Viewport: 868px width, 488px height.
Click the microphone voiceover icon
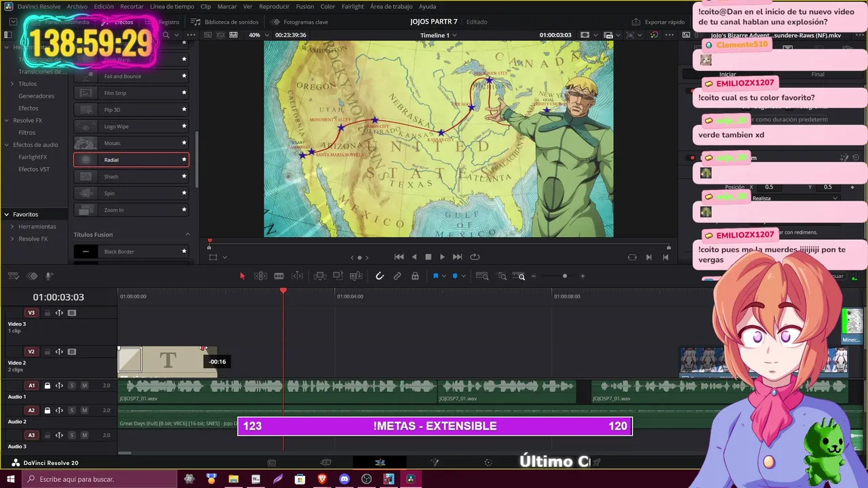pyautogui.click(x=49, y=276)
